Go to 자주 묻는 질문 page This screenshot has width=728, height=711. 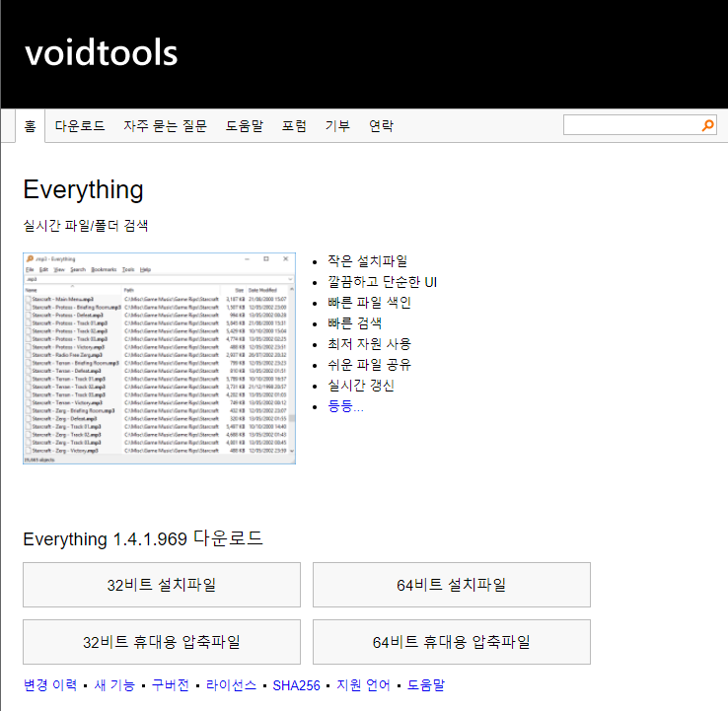click(166, 126)
